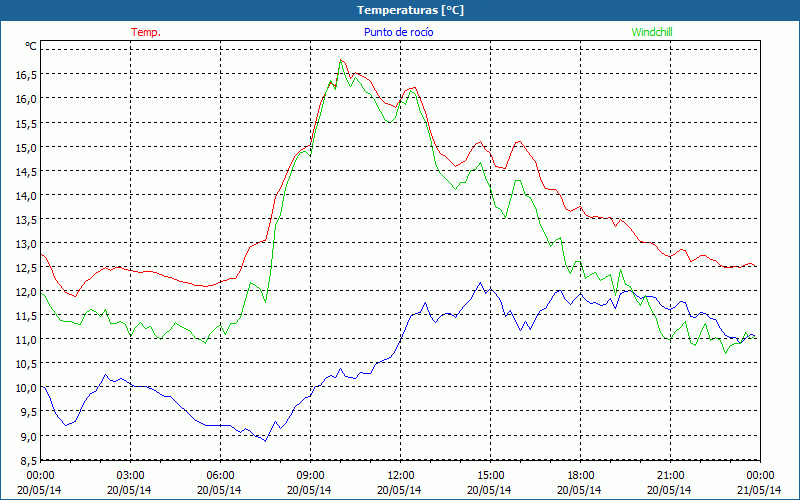Image resolution: width=800 pixels, height=500 pixels.
Task: Select the blue 'Punto de rocío' legend label
Action: pyautogui.click(x=398, y=32)
